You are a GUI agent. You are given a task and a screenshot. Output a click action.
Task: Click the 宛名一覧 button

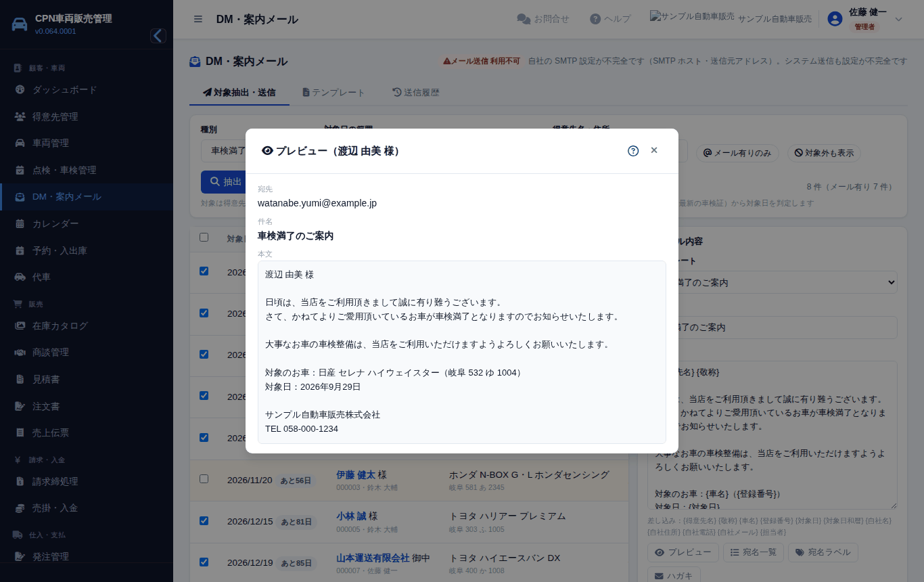click(754, 552)
